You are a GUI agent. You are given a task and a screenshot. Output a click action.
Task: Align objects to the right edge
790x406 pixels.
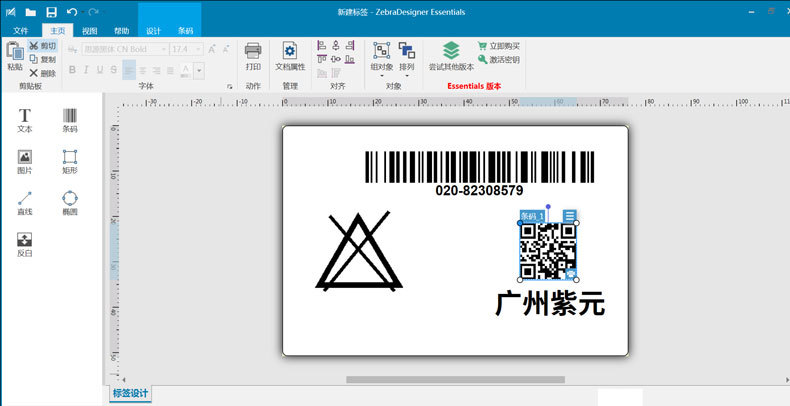[350, 45]
